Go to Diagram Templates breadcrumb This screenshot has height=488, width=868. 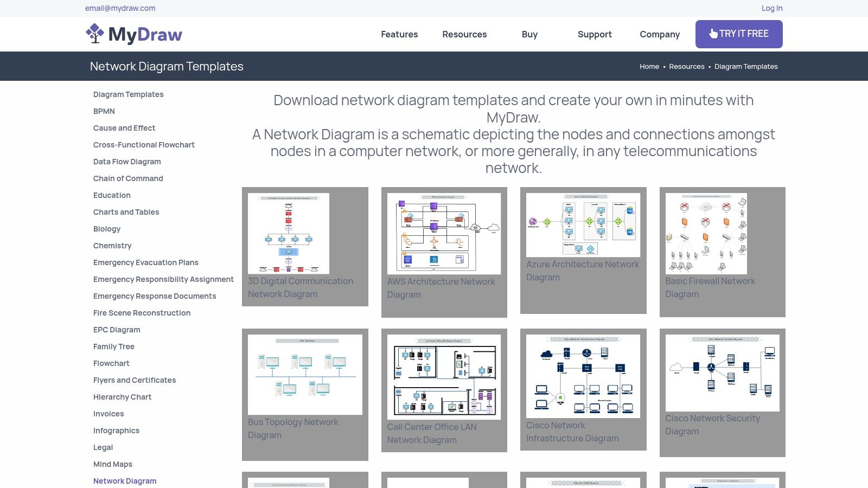pyautogui.click(x=746, y=67)
